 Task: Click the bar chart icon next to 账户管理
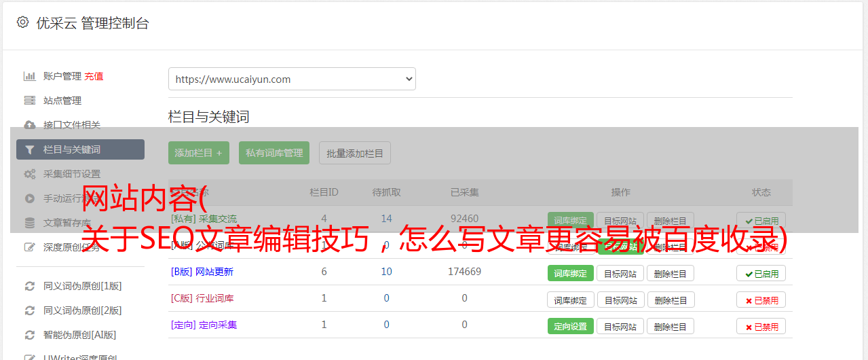29,76
